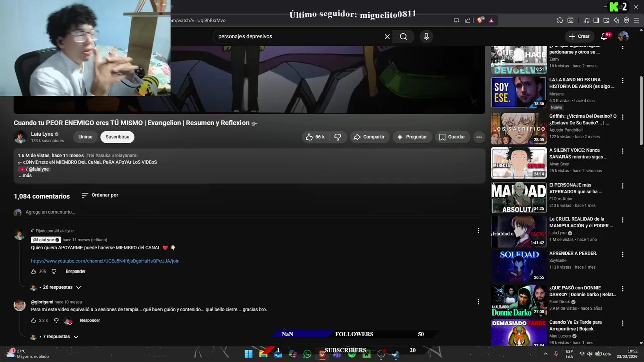Click the magnifier search button
Screen dimensions: 644x362
click(404, 37)
